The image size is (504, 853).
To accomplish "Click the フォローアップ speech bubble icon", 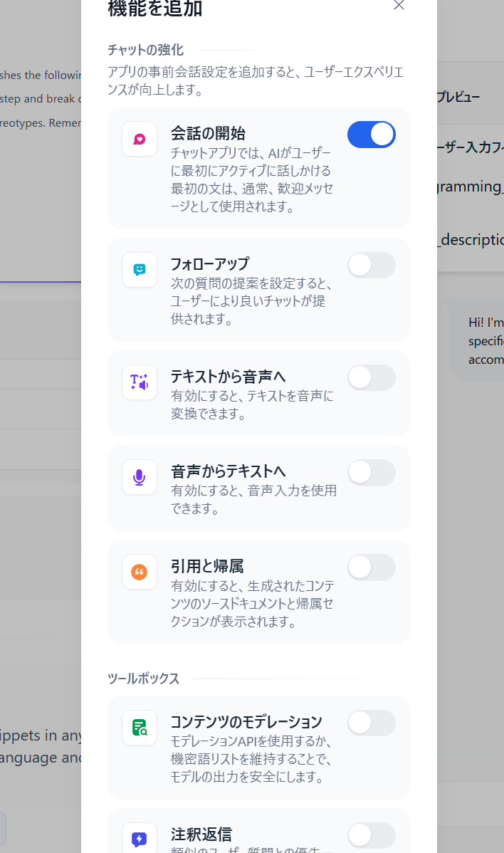I will click(x=139, y=270).
